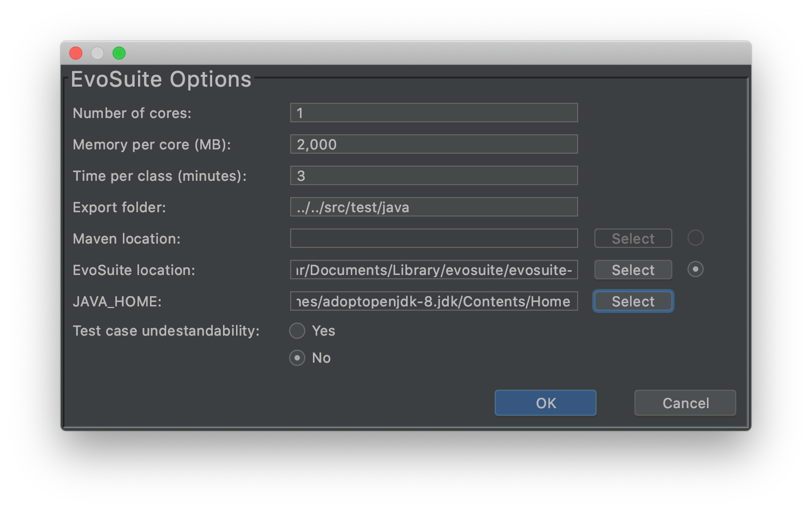Click the 'Export folder:' label
This screenshot has width=812, height=511.
pyautogui.click(x=119, y=207)
